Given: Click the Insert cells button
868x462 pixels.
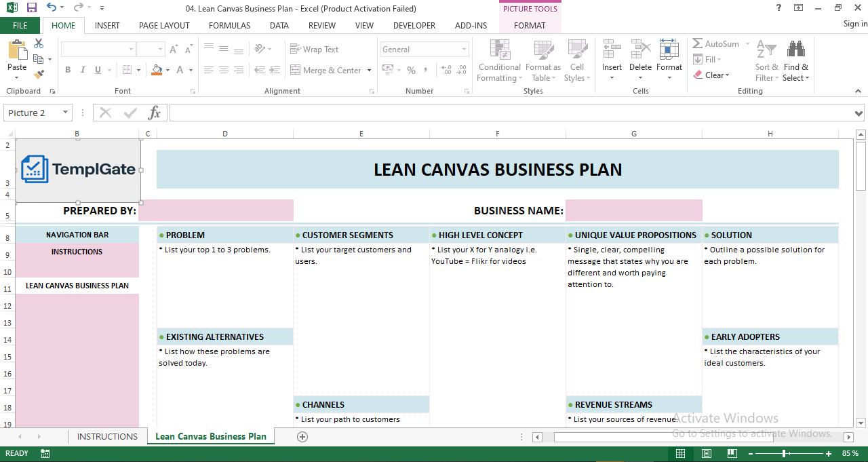Looking at the screenshot, I should point(612,61).
